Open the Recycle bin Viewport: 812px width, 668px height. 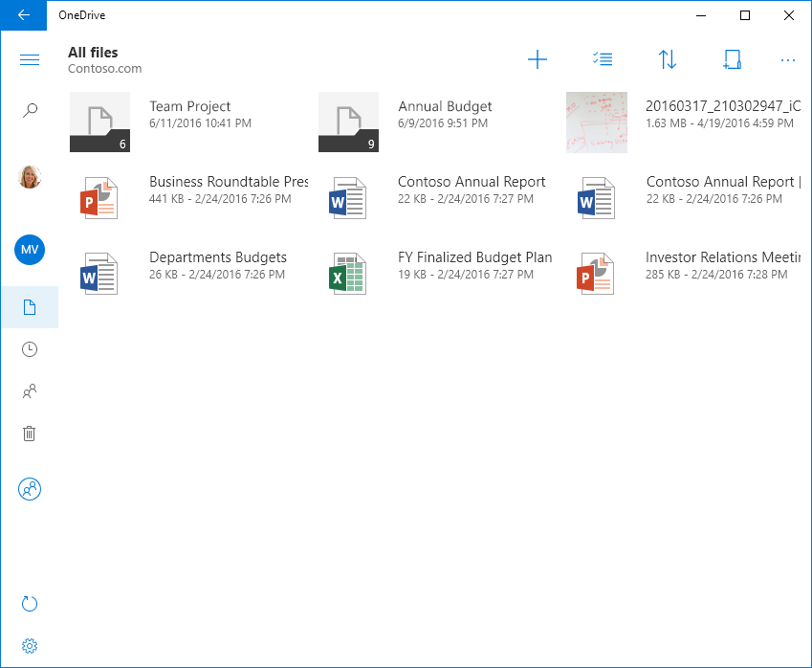point(30,434)
